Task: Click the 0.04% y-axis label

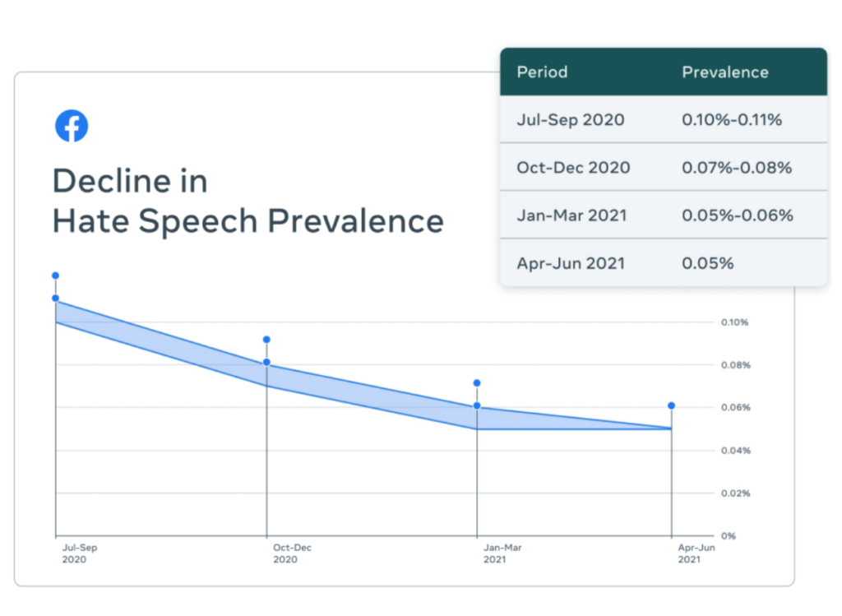Action: pos(735,451)
